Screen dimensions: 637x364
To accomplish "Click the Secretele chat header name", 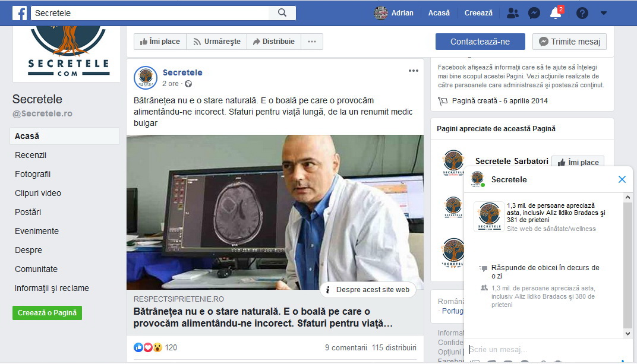I will 509,179.
